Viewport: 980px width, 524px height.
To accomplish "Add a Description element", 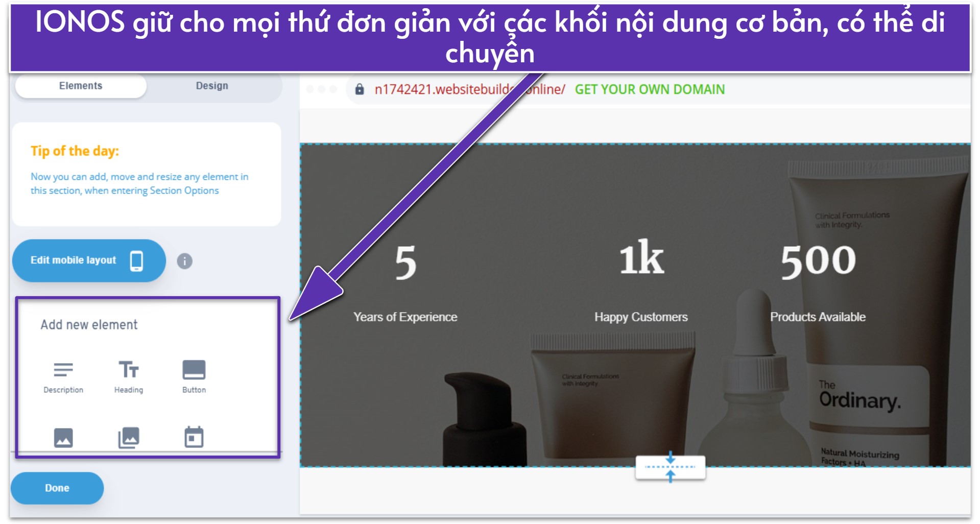I will 63,375.
